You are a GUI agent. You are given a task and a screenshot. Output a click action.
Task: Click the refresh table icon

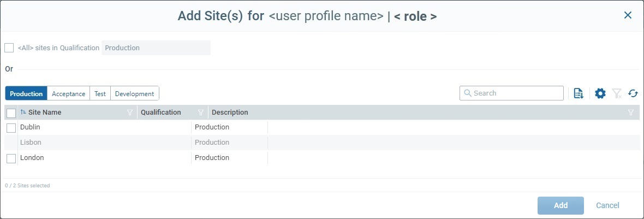click(x=633, y=93)
